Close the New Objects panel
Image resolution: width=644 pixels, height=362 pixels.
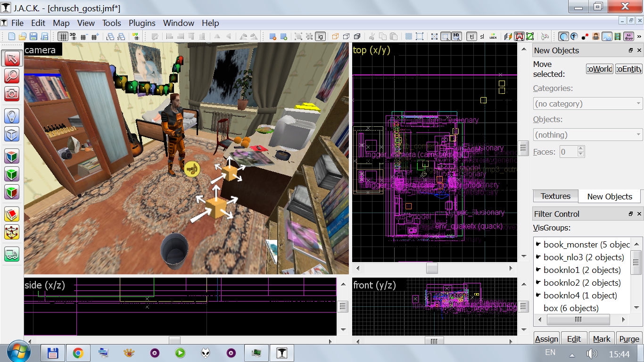[639, 50]
